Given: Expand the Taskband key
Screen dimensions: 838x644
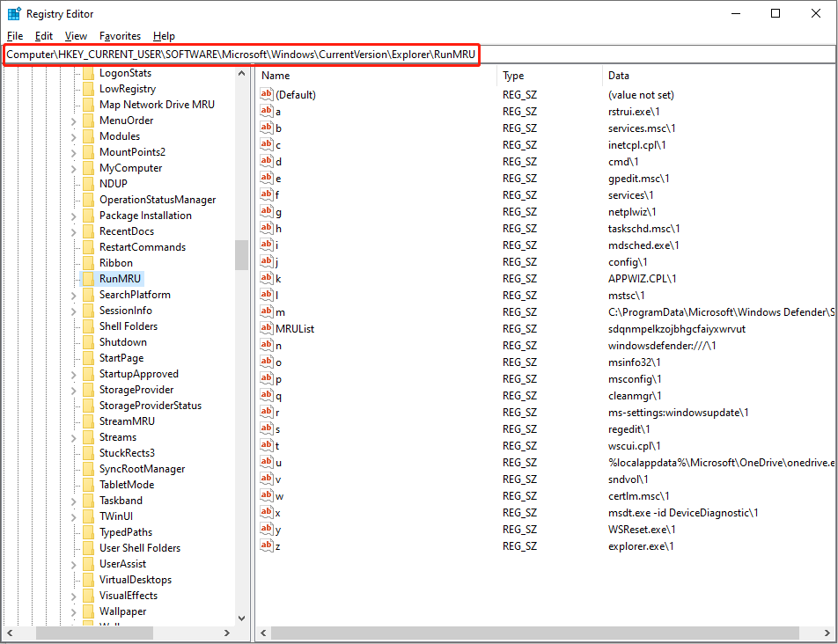Looking at the screenshot, I should coord(74,501).
